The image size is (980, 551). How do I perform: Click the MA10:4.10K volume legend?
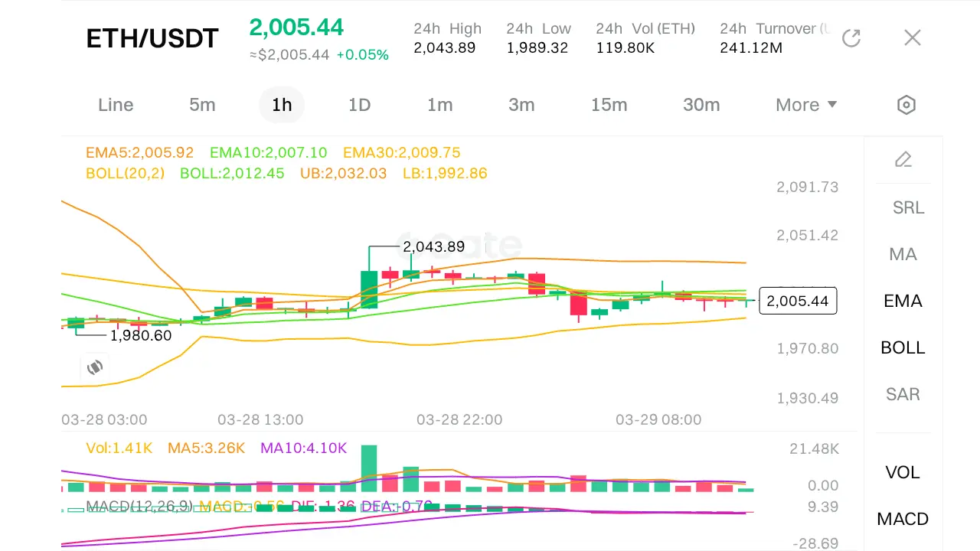click(304, 448)
